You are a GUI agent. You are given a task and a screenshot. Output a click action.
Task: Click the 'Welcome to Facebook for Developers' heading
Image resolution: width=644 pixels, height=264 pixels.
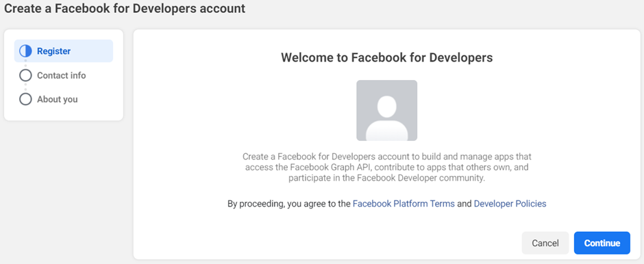pyautogui.click(x=387, y=57)
